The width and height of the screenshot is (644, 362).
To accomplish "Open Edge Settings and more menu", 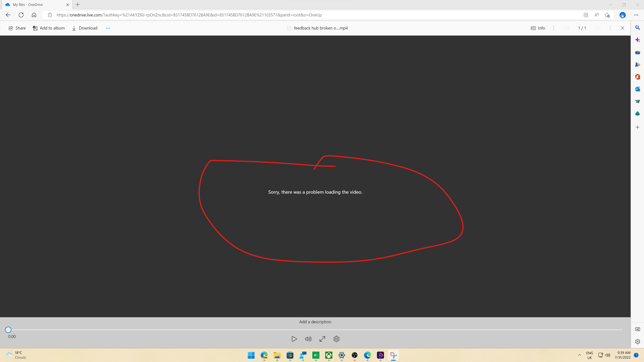I will [636, 15].
